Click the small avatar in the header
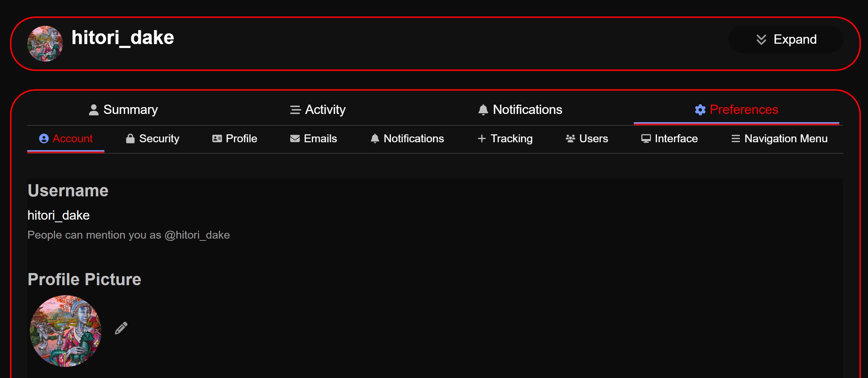The height and width of the screenshot is (378, 868). pos(45,44)
